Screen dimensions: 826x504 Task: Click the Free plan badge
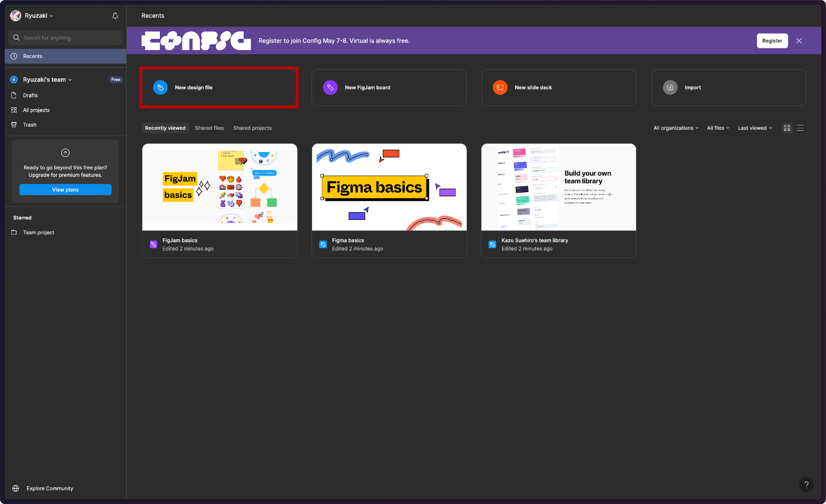116,80
